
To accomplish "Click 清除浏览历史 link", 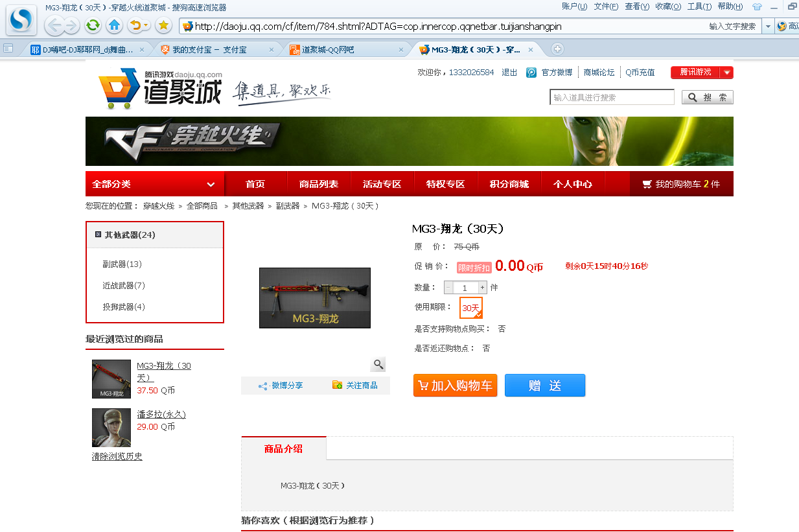I will (117, 456).
